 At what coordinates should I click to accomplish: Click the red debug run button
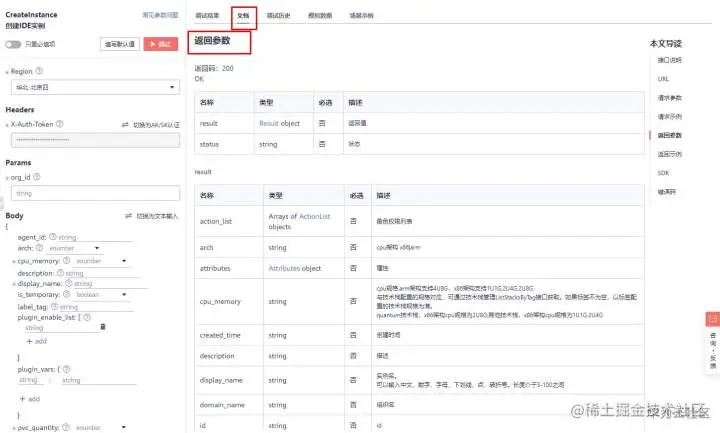[x=161, y=44]
